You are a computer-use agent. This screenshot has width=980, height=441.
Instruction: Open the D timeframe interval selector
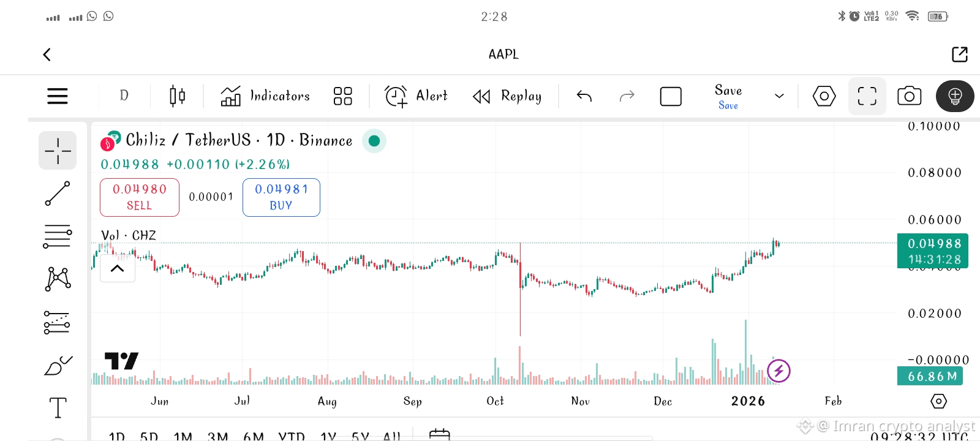pos(124,96)
